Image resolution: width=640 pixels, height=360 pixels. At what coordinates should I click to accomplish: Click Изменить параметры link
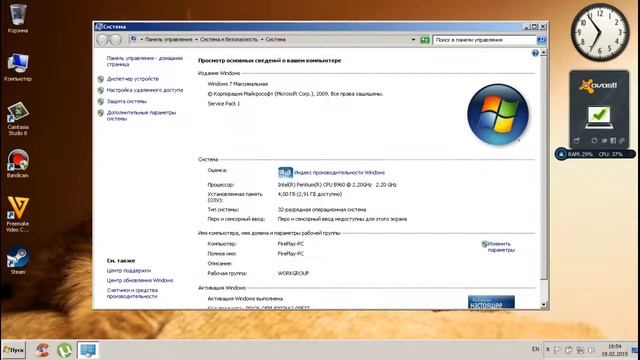tap(501, 247)
